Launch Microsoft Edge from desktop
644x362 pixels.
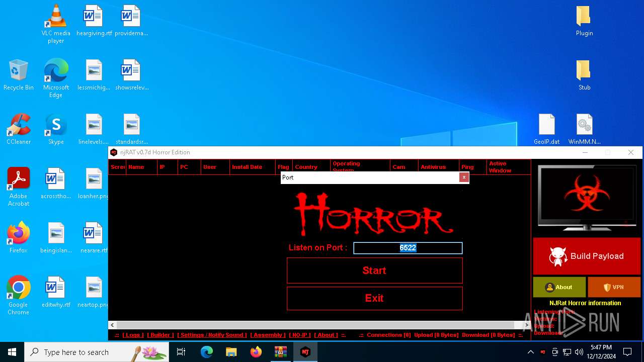coord(56,78)
